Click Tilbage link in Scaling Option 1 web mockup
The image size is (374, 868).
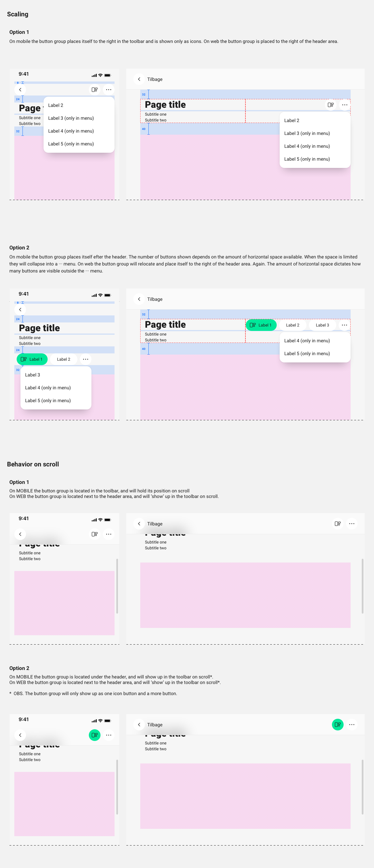(x=155, y=79)
